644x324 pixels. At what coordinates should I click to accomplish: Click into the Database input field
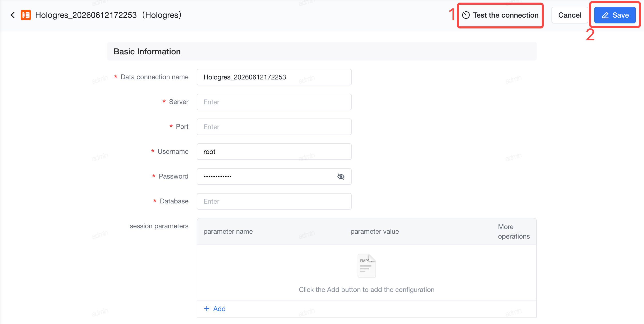tap(274, 201)
